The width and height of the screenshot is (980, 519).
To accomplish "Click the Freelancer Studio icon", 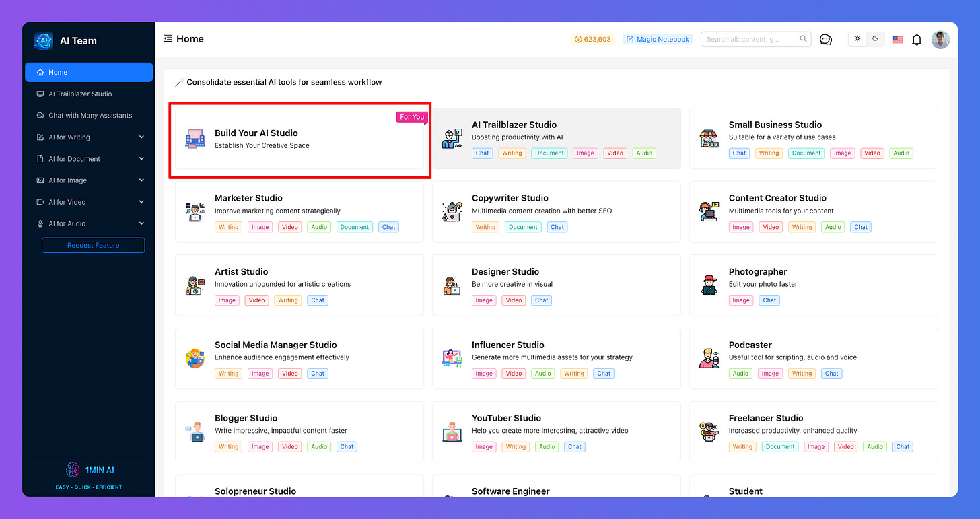I will (x=709, y=431).
